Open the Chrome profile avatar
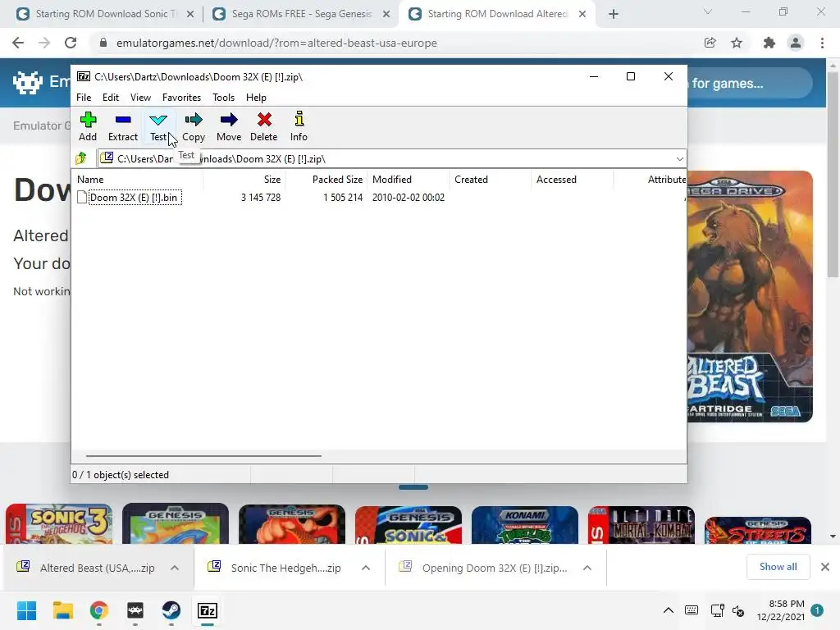Screen dimensions: 840x630 (796, 43)
